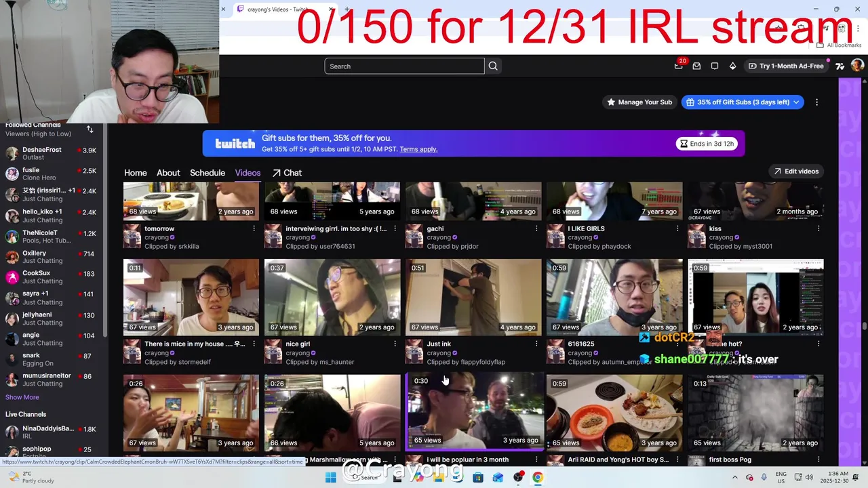Show hidden system tray icons
Screen dimensions: 868x488
pyautogui.click(x=734, y=477)
